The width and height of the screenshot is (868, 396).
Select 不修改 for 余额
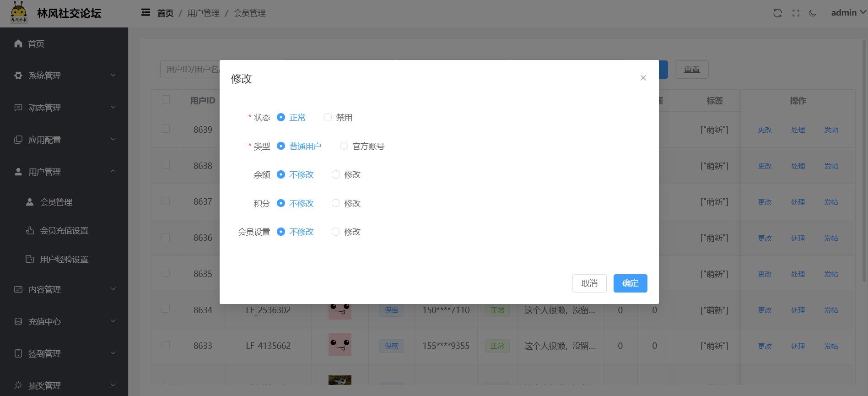click(295, 174)
